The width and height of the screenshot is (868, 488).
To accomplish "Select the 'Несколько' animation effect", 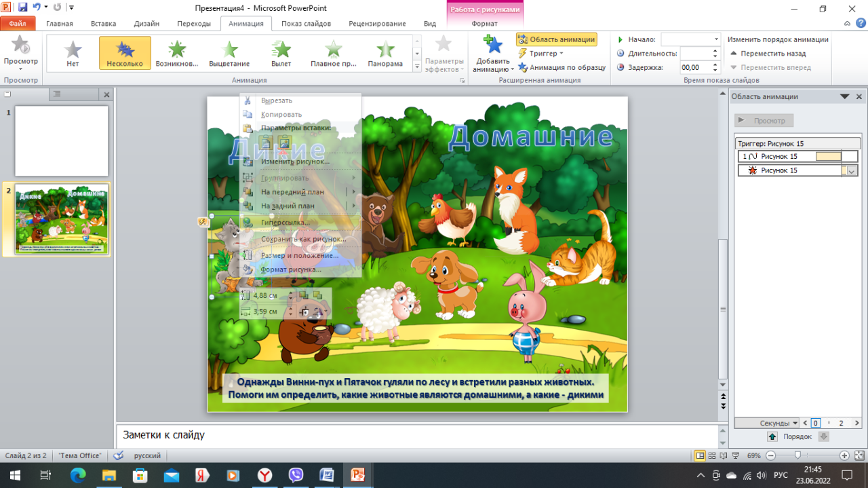I will [x=125, y=53].
